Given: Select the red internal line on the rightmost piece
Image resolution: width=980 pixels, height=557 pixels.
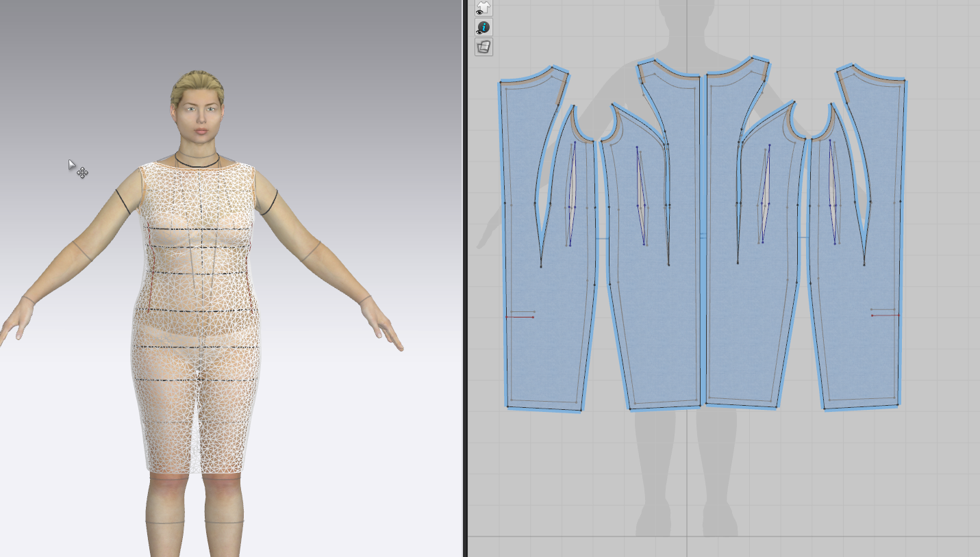Looking at the screenshot, I should click(885, 315).
